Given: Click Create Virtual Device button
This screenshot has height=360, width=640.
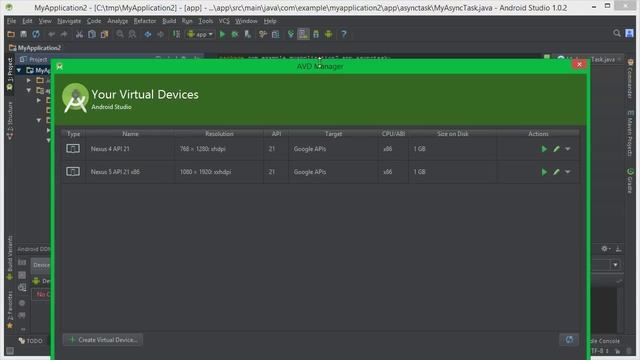Looking at the screenshot, I should tap(103, 340).
